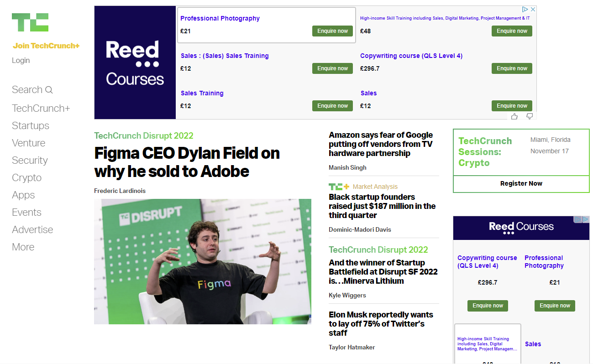Click the Figma CEO Disrupt stage photo
This screenshot has height=364, width=593.
point(203,261)
